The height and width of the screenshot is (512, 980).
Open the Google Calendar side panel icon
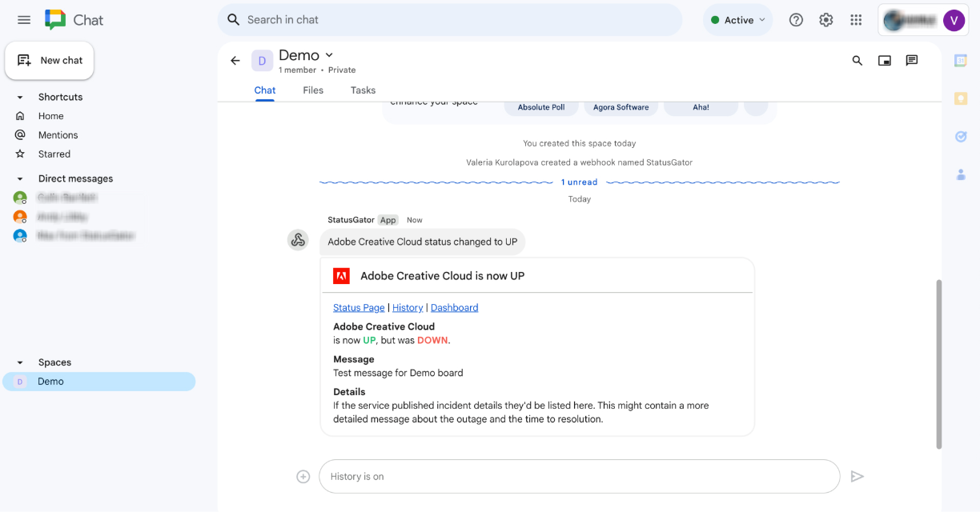point(961,61)
